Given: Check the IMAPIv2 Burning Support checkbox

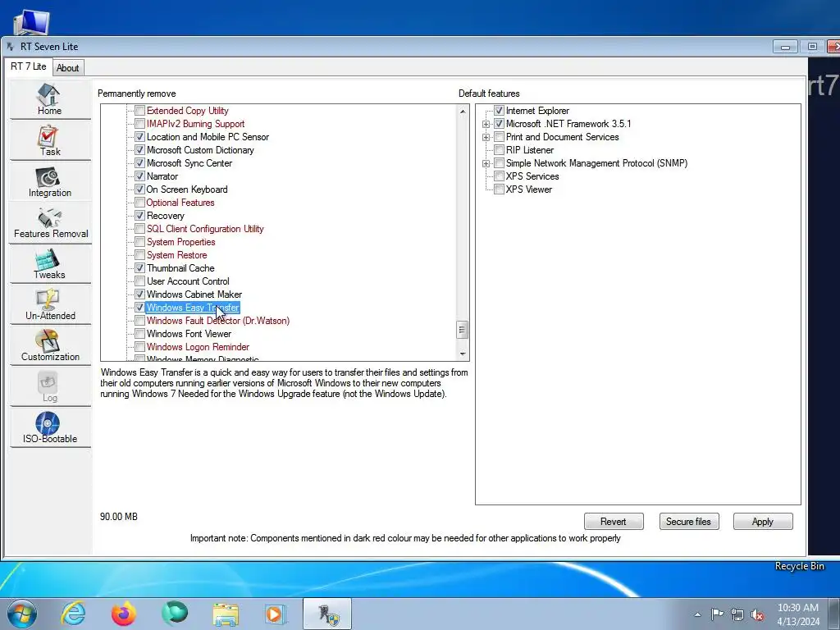Looking at the screenshot, I should [x=139, y=124].
